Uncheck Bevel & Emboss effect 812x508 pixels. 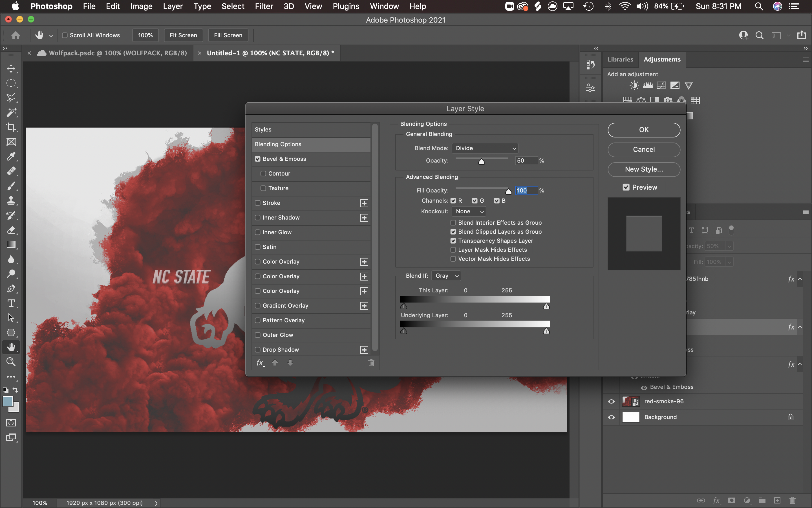258,159
